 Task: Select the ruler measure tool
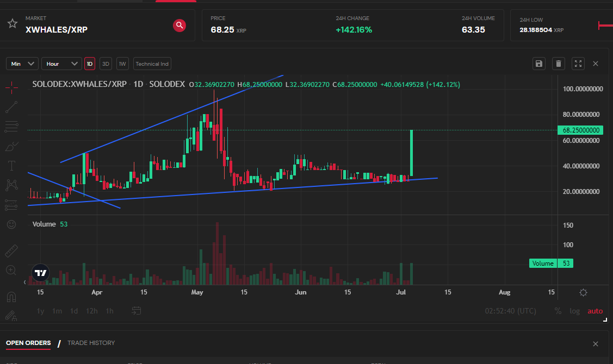pos(12,251)
